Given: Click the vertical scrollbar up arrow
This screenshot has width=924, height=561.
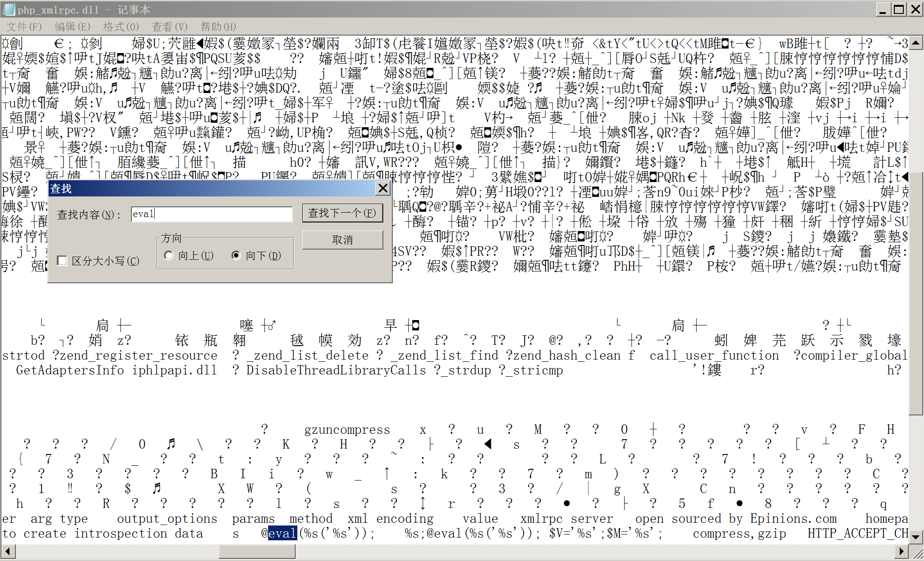Looking at the screenshot, I should 916,43.
